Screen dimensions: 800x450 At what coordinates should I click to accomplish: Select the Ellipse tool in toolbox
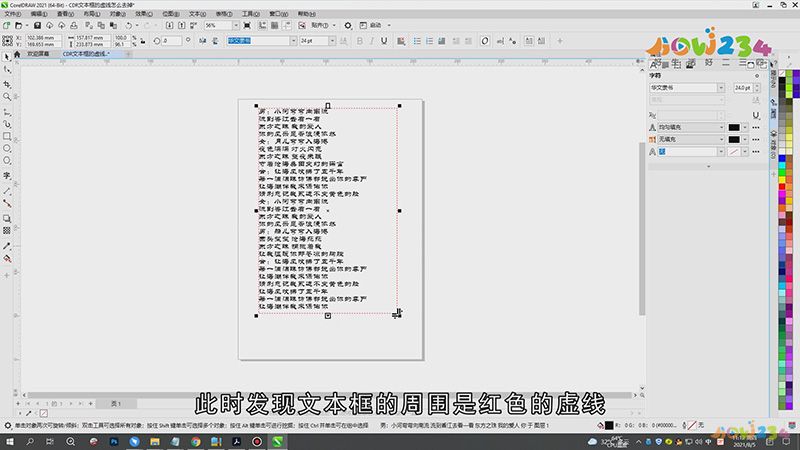click(7, 148)
